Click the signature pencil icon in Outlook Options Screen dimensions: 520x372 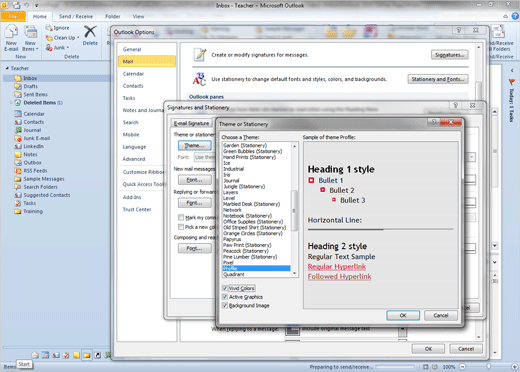[x=200, y=54]
